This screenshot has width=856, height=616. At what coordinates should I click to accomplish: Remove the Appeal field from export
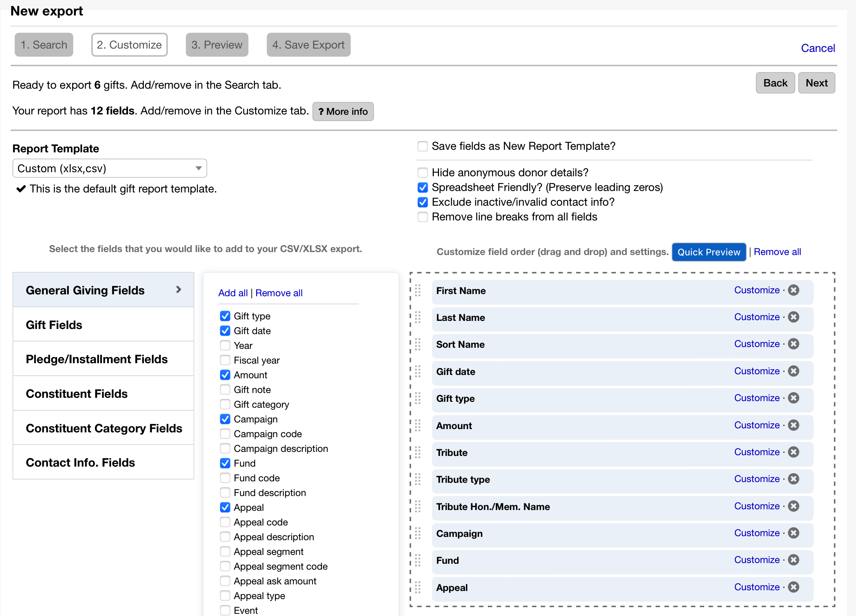click(x=794, y=587)
